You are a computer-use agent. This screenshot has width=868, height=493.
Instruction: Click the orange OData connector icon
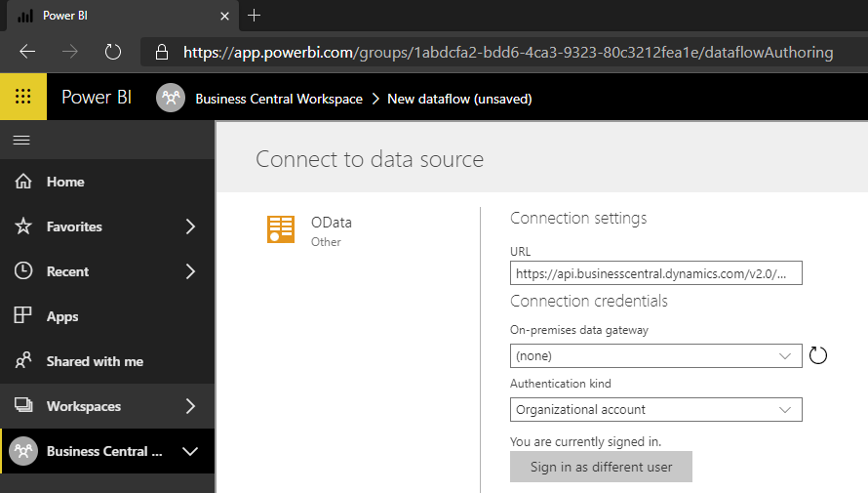[281, 229]
